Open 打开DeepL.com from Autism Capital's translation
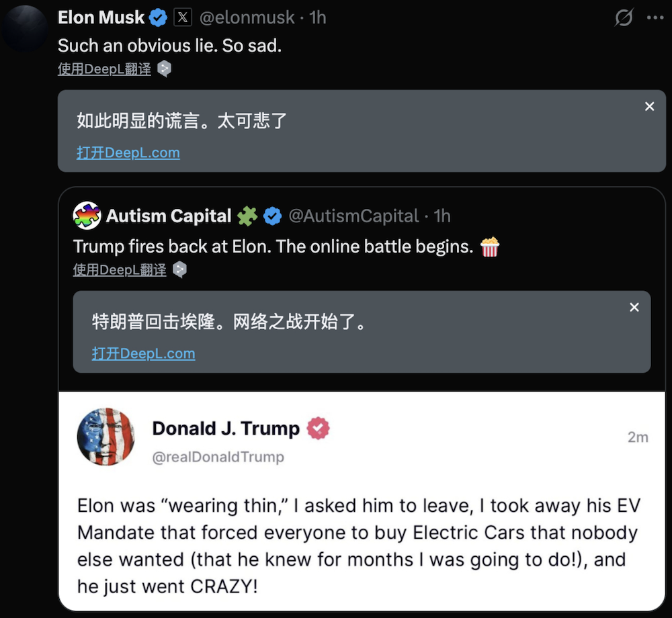Screen dimensions: 672x618 pos(143,353)
